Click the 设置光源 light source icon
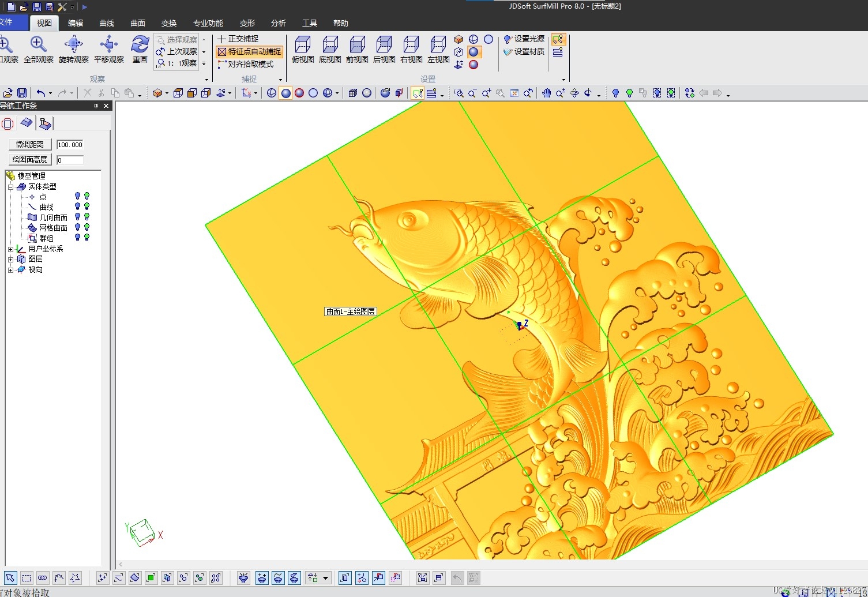This screenshot has height=597, width=868. 508,39
